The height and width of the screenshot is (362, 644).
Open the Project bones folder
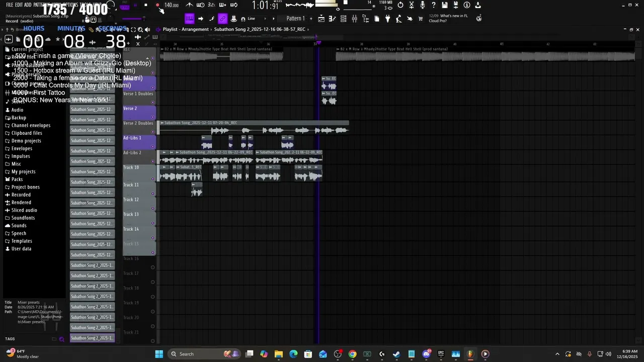(x=25, y=187)
